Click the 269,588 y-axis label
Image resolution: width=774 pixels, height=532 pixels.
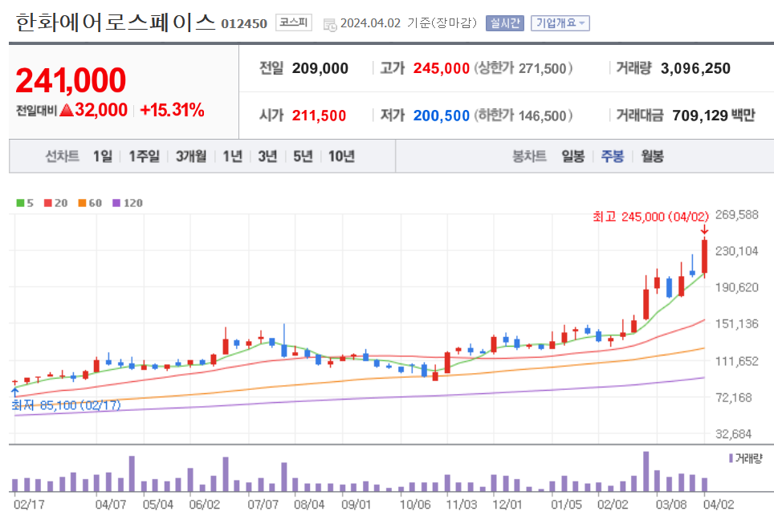point(737,215)
